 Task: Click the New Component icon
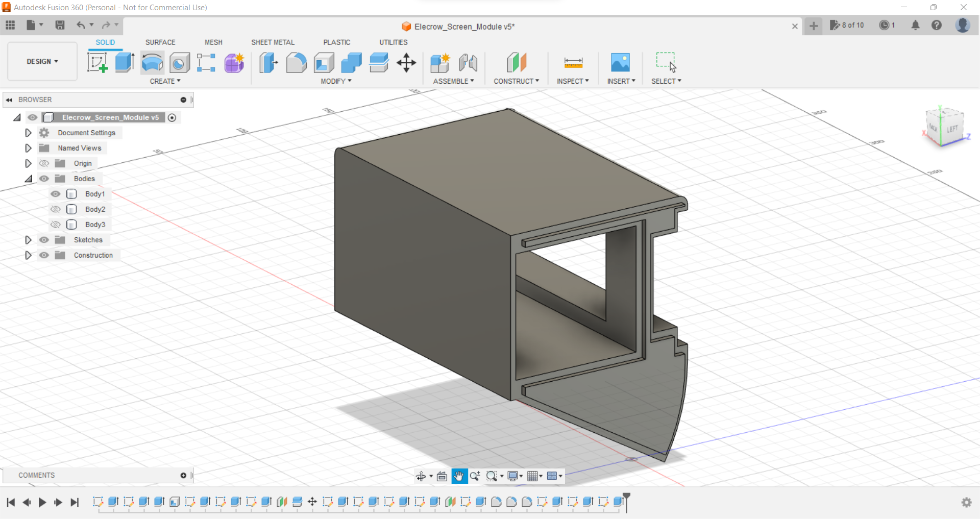[x=440, y=63]
